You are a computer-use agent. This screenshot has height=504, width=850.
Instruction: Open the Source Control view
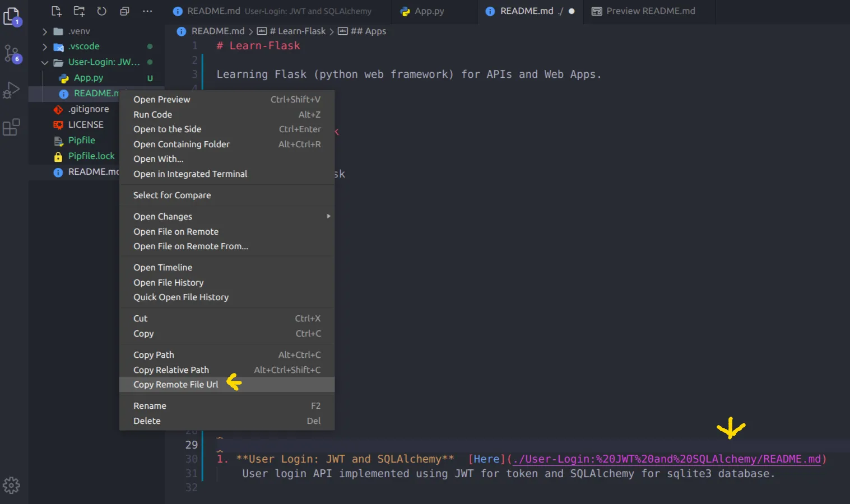point(12,54)
